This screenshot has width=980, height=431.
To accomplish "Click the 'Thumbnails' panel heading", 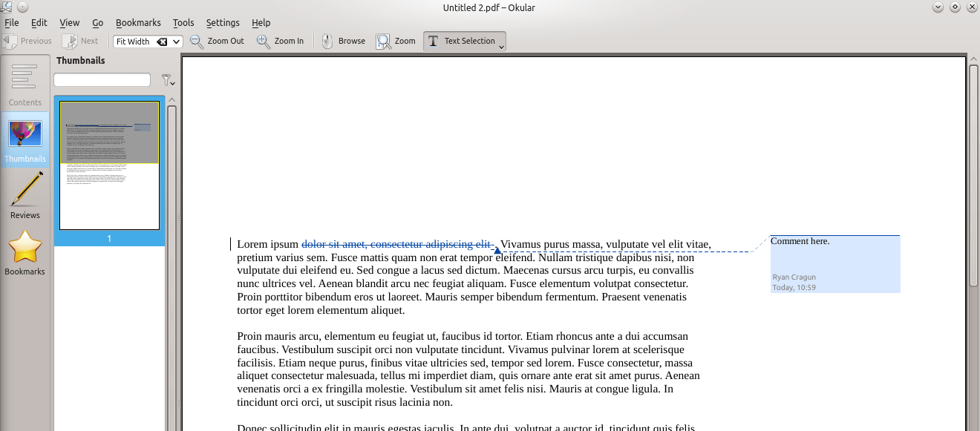I will pyautogui.click(x=81, y=61).
